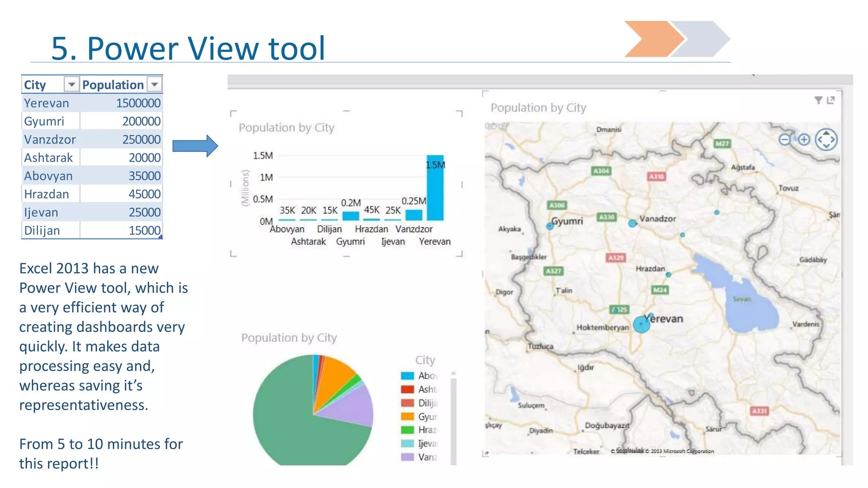Click the red Ashtarak legend swatch
This screenshot has height=488, width=868.
click(407, 389)
